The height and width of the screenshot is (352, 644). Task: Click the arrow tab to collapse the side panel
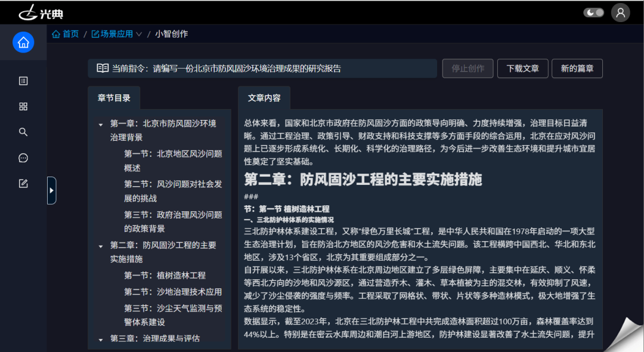coord(52,190)
